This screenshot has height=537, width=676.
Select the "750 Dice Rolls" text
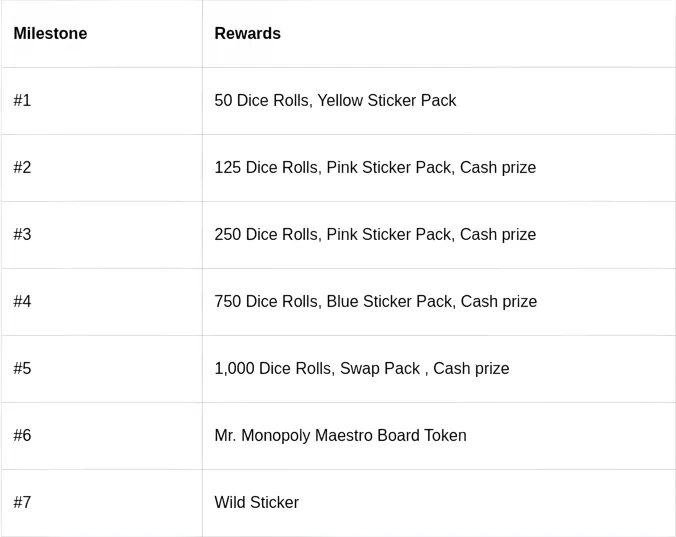point(265,302)
